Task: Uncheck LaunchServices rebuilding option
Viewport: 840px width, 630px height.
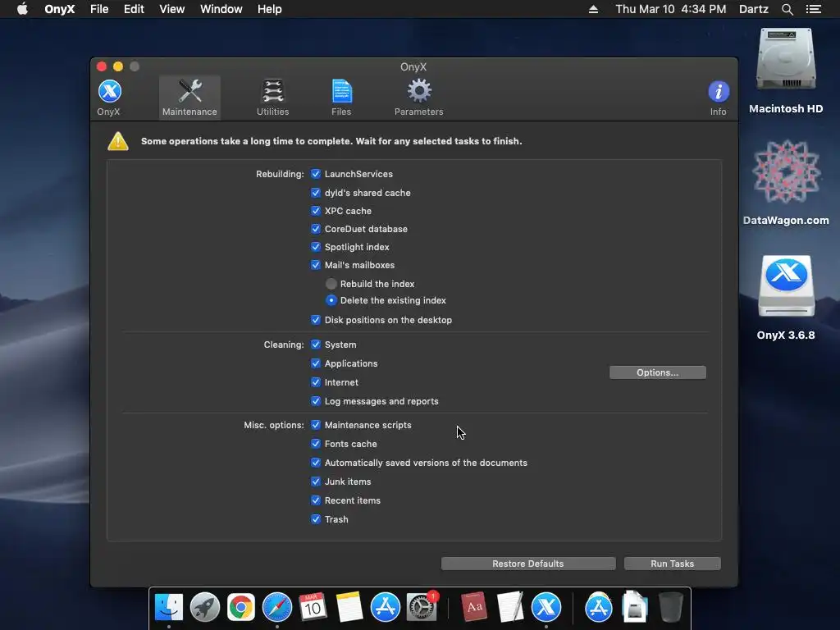Action: click(x=316, y=174)
